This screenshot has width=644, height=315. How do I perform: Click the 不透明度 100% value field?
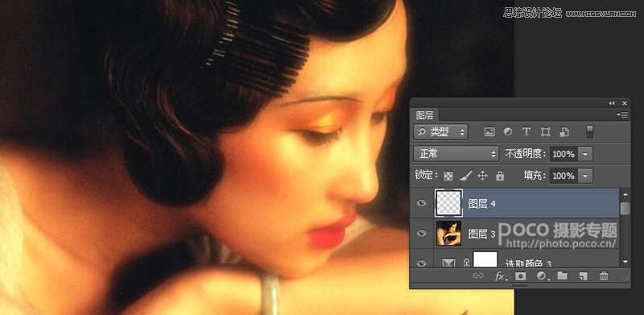[563, 154]
